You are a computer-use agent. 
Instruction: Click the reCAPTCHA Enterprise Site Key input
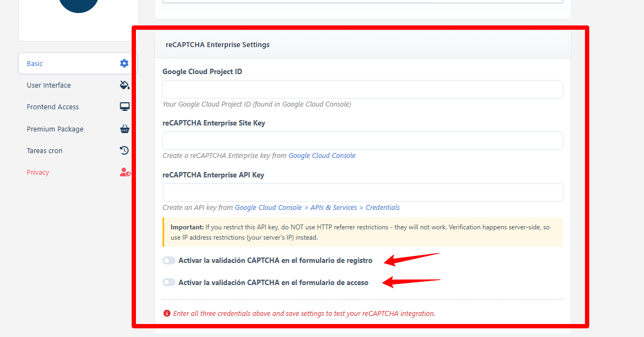362,141
